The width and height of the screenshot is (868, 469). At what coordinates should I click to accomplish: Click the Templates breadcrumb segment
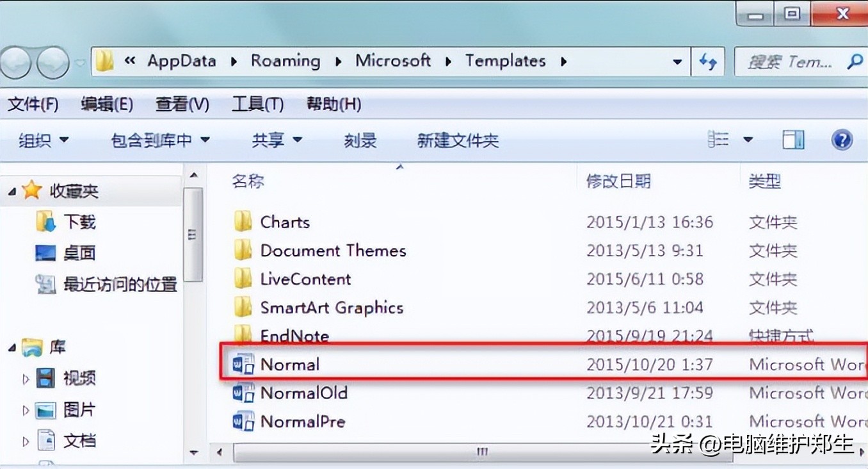click(506, 62)
